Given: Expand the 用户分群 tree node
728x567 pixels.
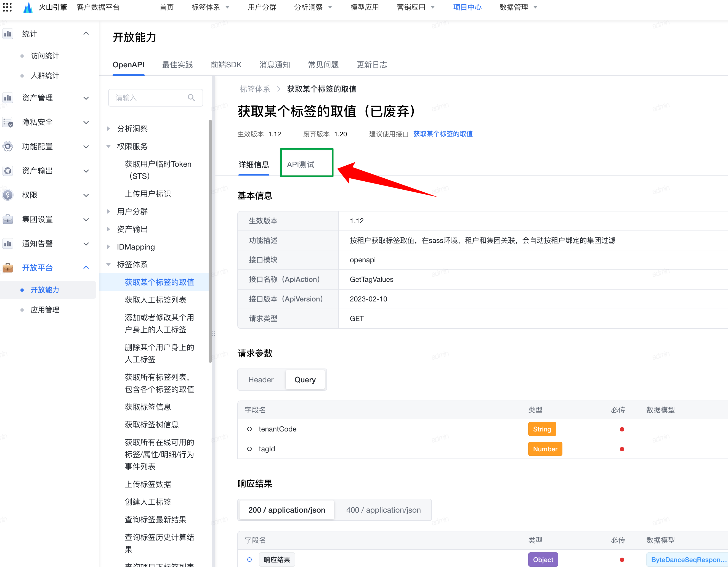Looking at the screenshot, I should click(x=108, y=212).
